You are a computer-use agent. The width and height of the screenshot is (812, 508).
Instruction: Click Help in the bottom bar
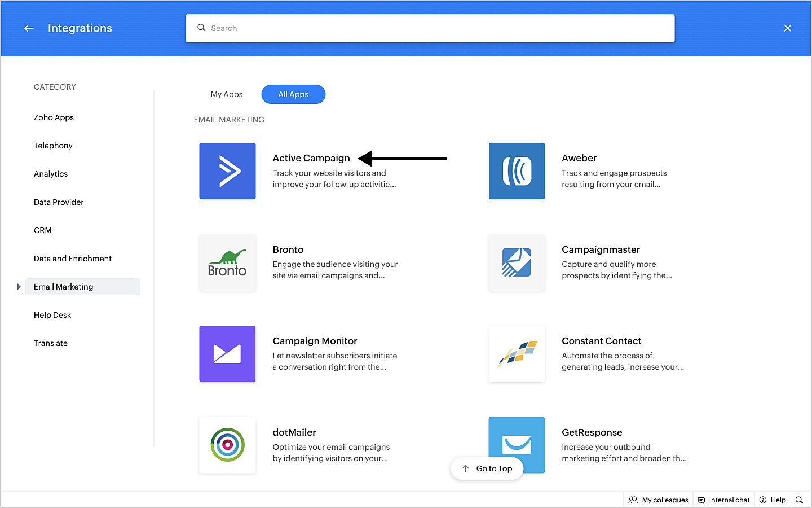click(x=773, y=500)
